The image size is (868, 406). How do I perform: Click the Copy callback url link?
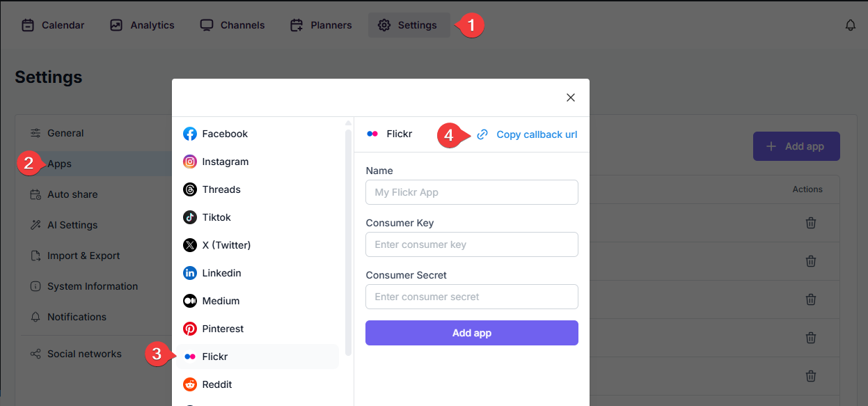pos(536,134)
